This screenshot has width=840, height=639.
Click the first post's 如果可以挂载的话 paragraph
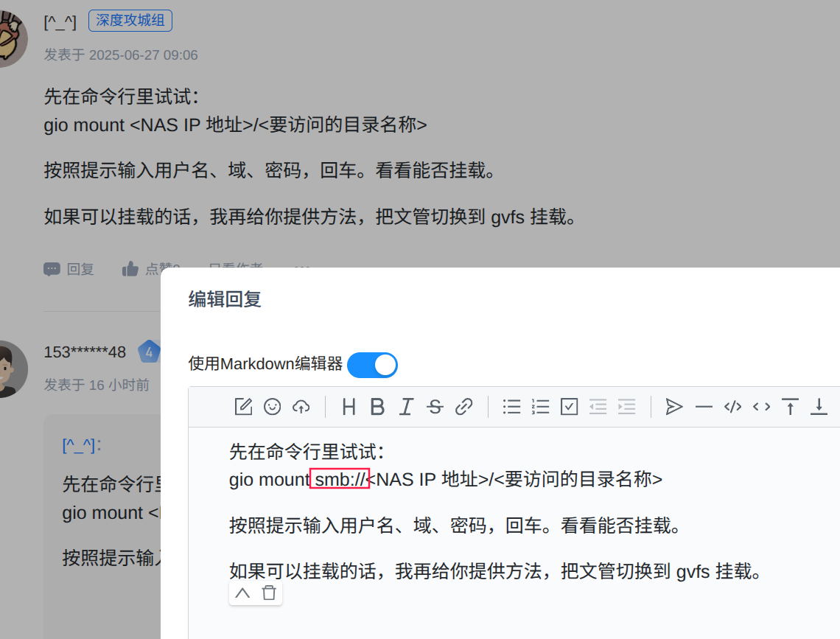[x=310, y=217]
